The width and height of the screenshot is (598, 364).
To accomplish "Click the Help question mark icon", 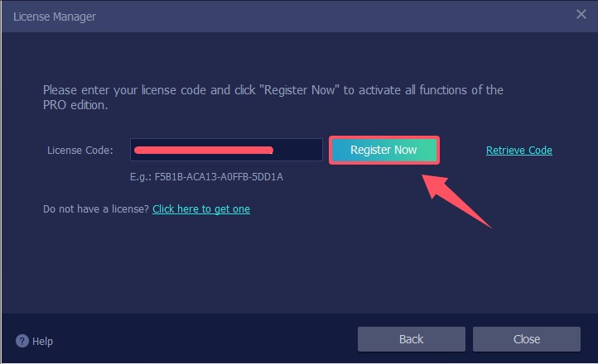I will 22,341.
